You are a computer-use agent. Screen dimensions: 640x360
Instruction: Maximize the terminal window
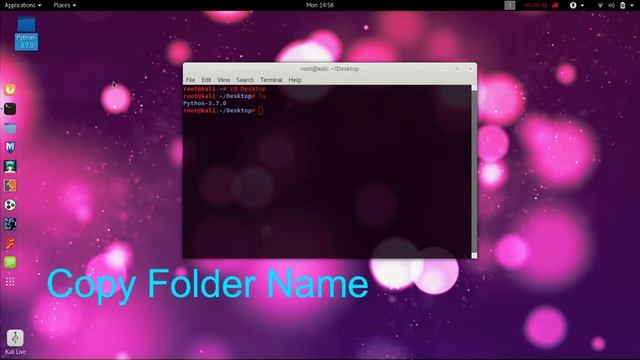[x=458, y=69]
